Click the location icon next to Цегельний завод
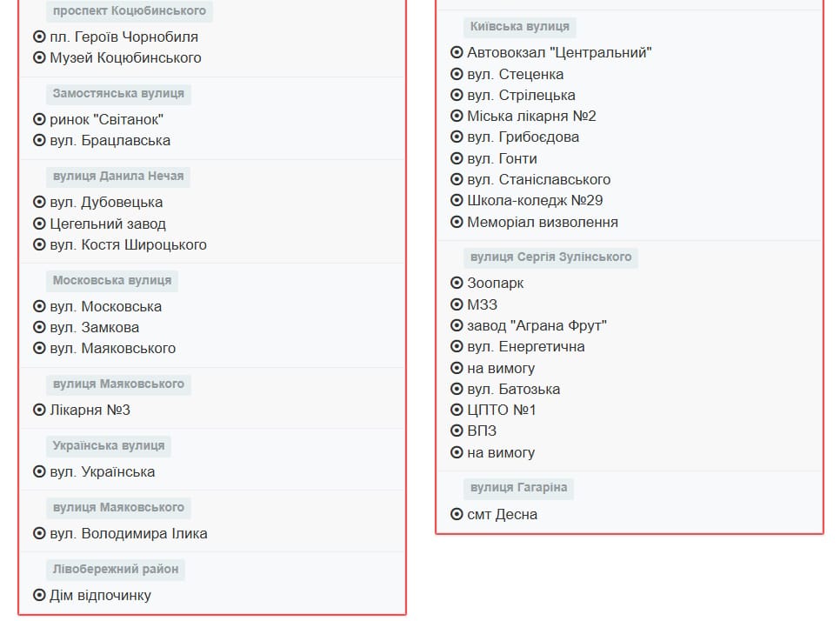840x621 pixels. click(x=37, y=224)
